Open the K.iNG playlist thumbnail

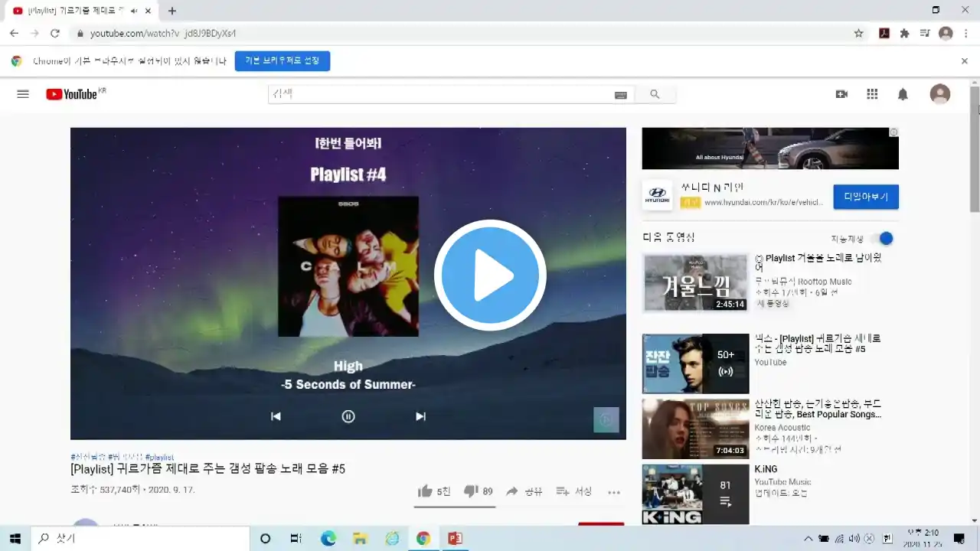point(695,494)
